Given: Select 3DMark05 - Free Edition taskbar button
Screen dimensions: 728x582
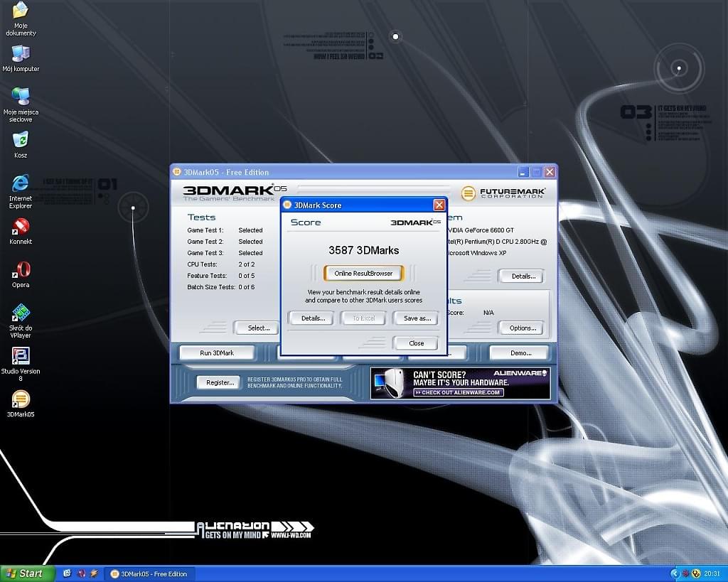Looking at the screenshot, I should coord(149,574).
